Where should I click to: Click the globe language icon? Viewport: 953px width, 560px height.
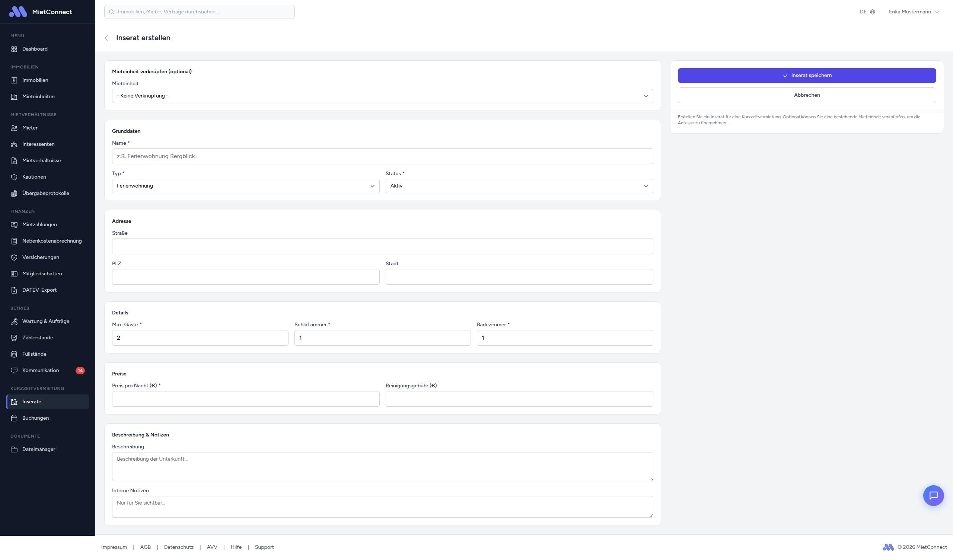pyautogui.click(x=873, y=12)
